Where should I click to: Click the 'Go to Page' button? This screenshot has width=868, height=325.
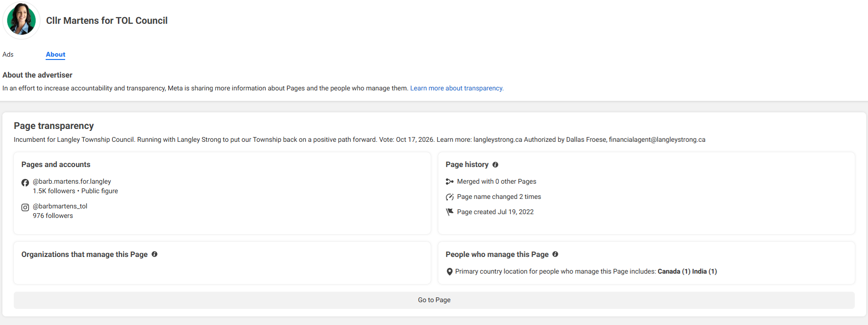[x=434, y=300]
